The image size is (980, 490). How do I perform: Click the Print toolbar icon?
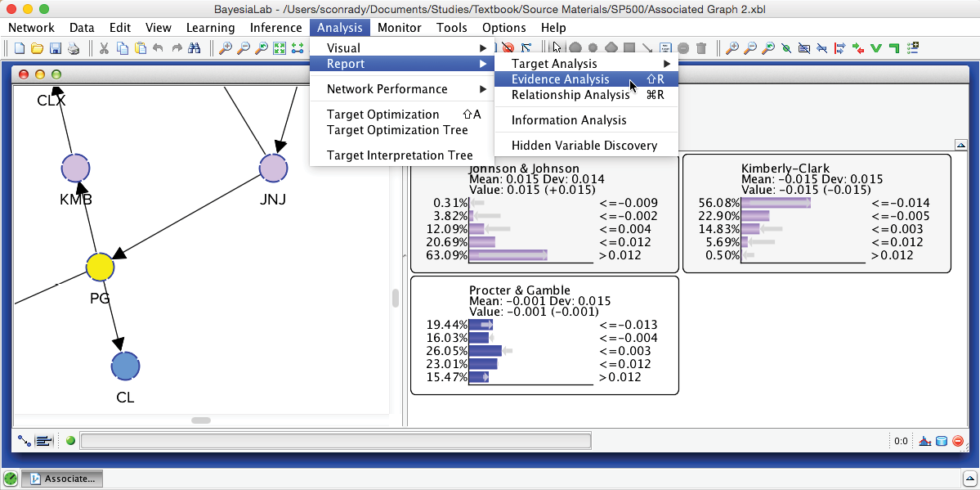pos(74,49)
